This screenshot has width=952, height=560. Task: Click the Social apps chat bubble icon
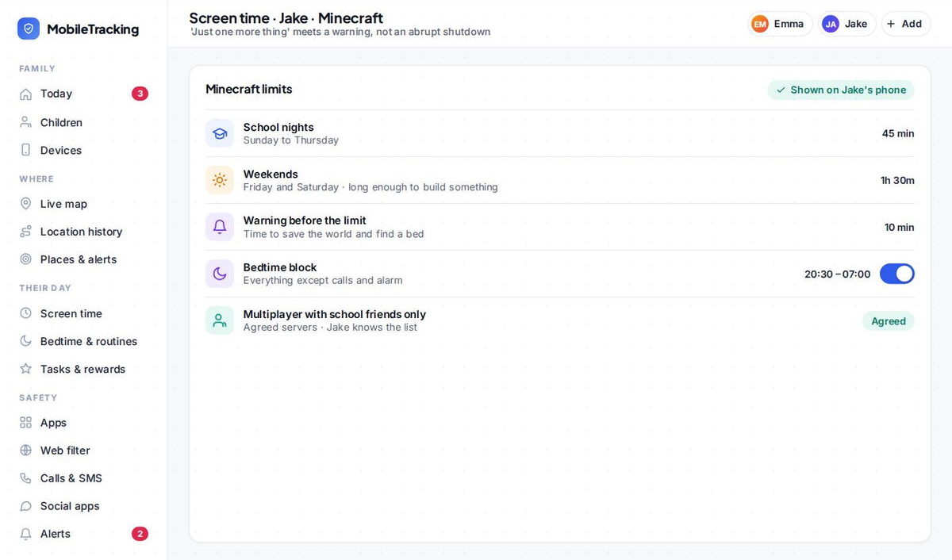click(x=26, y=506)
